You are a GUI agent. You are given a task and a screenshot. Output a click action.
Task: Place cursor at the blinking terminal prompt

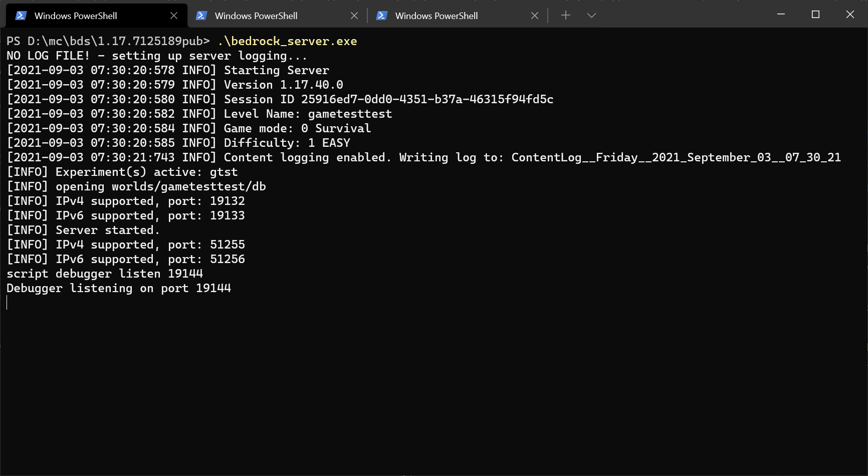pos(7,303)
